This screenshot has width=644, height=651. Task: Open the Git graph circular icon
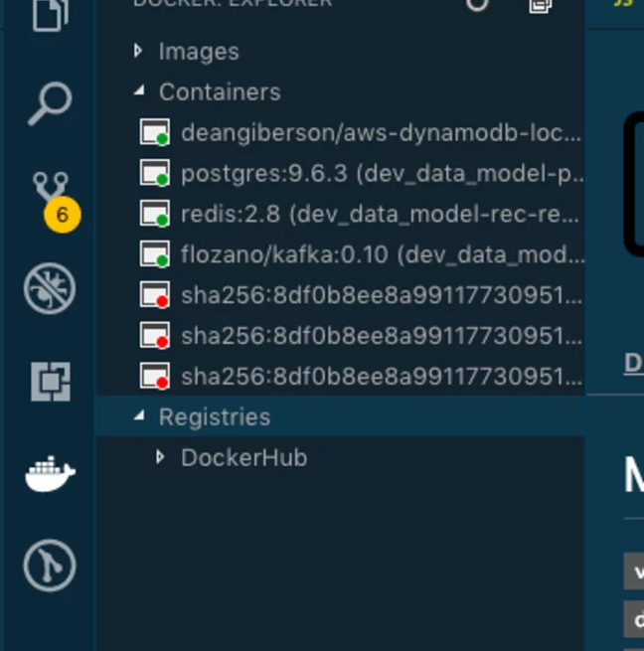pos(50,566)
